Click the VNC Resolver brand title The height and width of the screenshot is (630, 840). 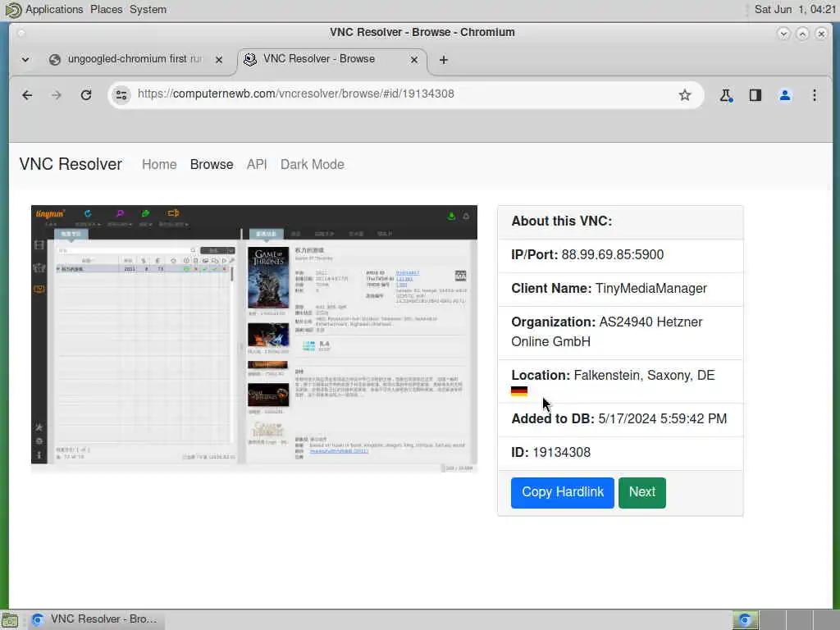pos(71,164)
